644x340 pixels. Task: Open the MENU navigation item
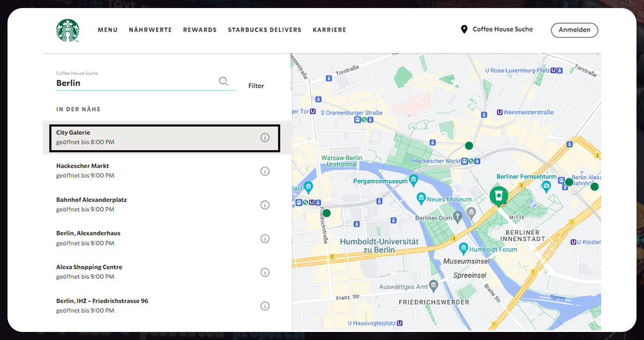[107, 30]
